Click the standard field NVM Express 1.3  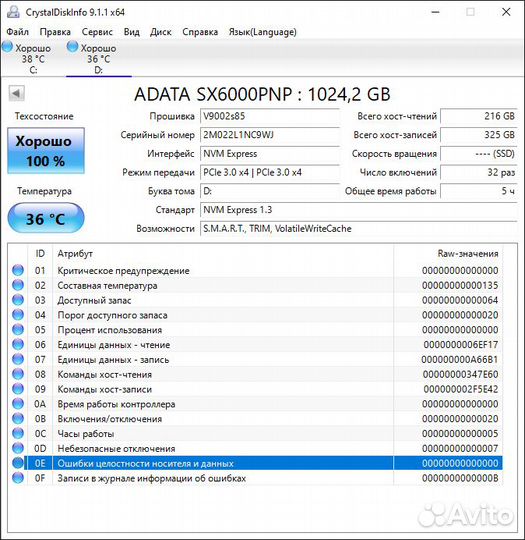click(x=359, y=210)
